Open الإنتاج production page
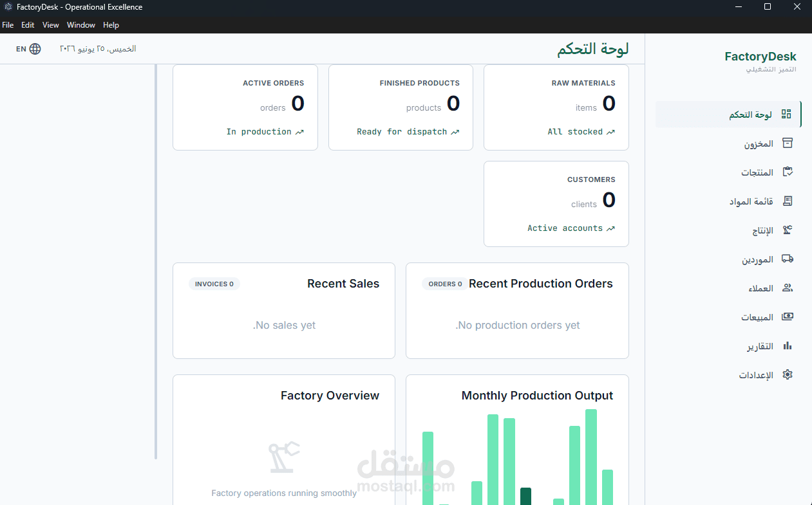This screenshot has height=505, width=812. click(728, 230)
